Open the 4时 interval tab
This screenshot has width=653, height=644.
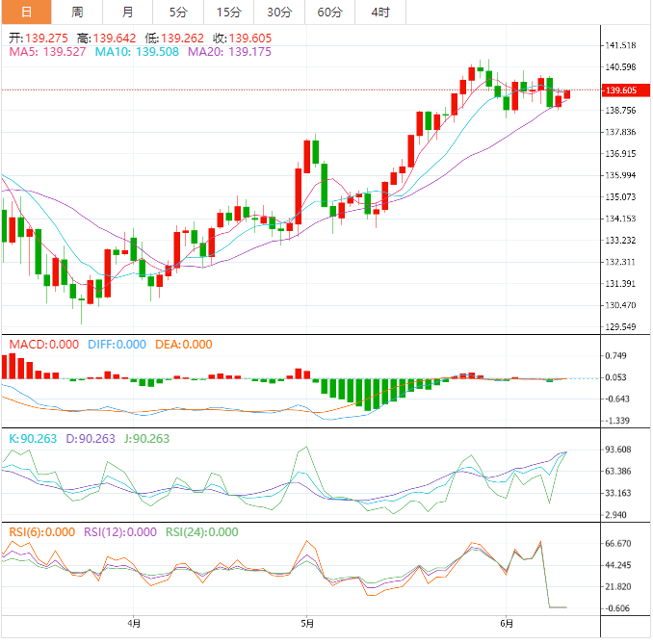pos(380,12)
